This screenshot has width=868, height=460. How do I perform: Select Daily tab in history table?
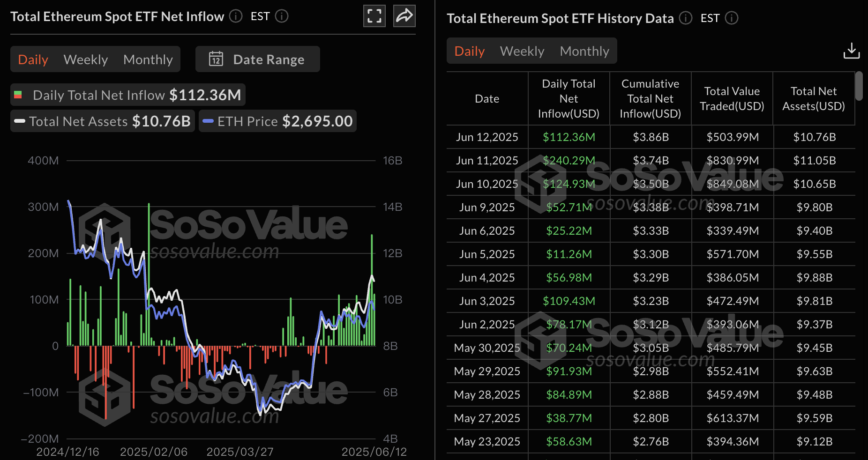tap(470, 51)
